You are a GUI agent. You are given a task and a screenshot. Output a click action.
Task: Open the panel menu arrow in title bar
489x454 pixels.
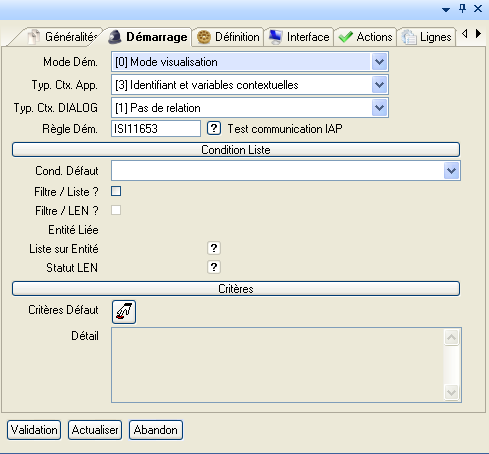446,10
